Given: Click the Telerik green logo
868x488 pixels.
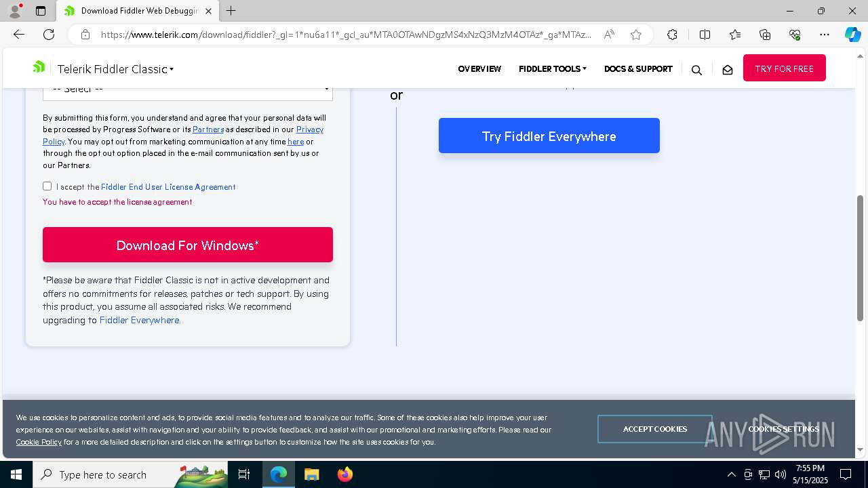Looking at the screenshot, I should (39, 67).
